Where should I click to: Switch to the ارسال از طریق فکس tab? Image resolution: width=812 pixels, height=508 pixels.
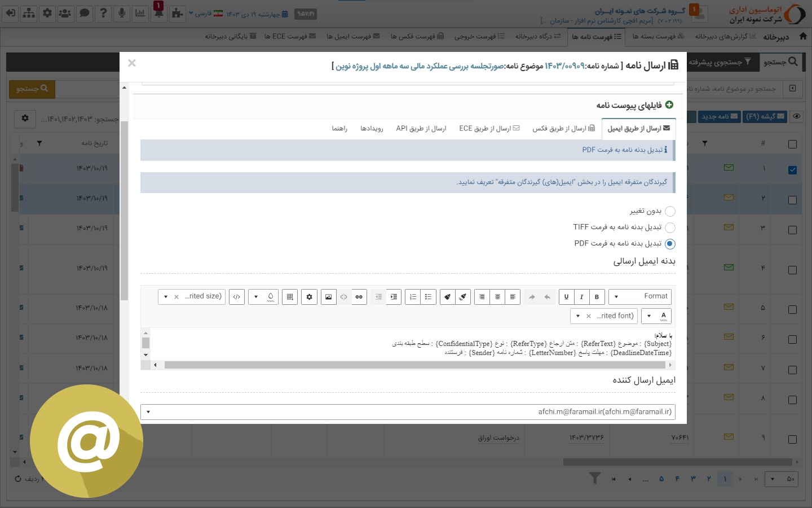tap(563, 129)
